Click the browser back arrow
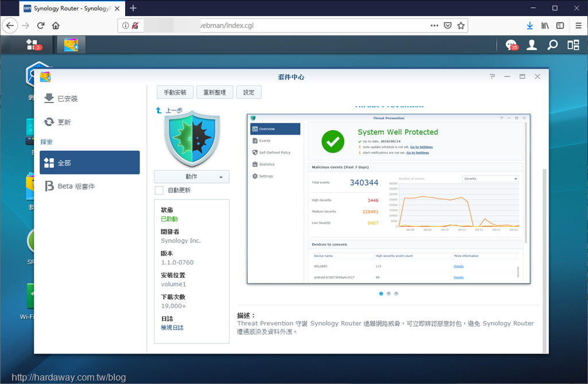 click(x=10, y=25)
